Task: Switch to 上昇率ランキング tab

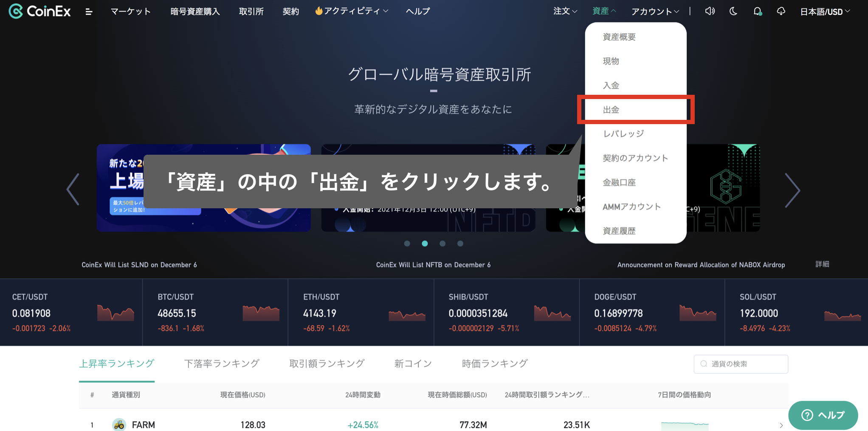Action: [x=117, y=364]
